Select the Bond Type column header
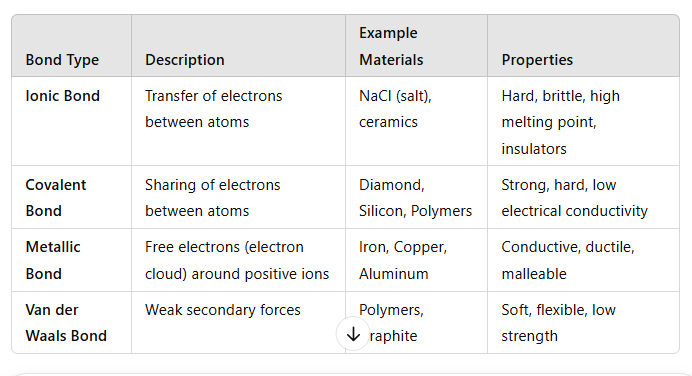Viewport: 692px width, 376px height. [62, 60]
